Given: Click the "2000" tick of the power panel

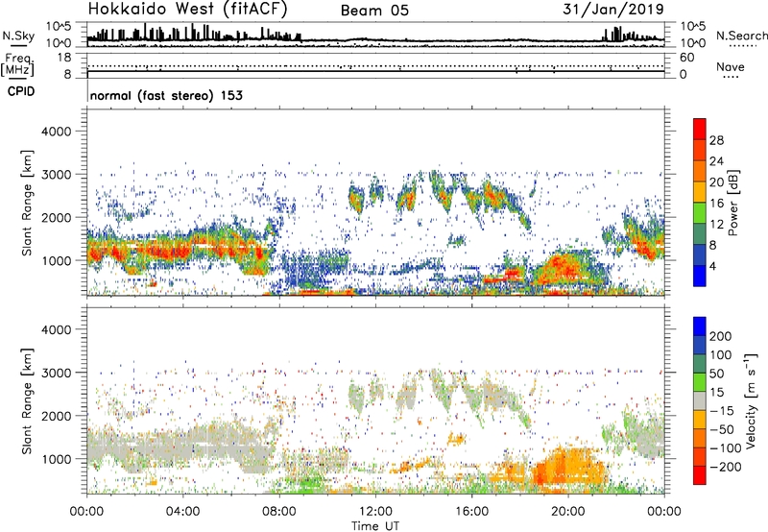Looking at the screenshot, I should pos(57,217).
